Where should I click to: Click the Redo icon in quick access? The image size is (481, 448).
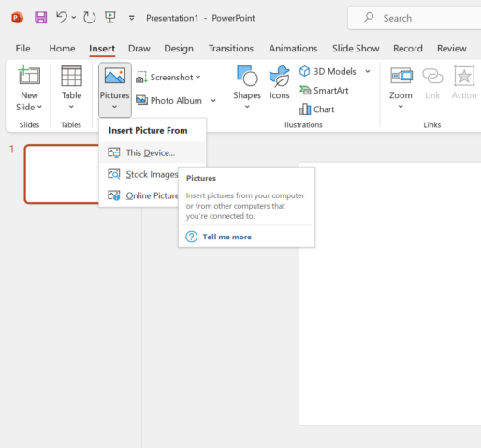(89, 18)
